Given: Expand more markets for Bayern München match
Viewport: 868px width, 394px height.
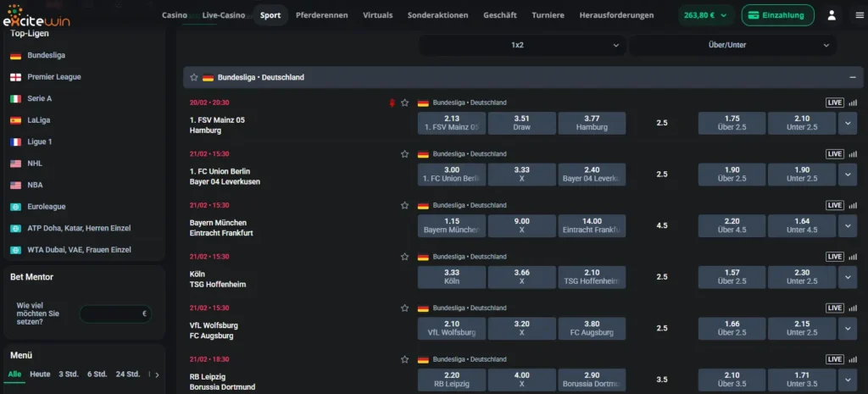Looking at the screenshot, I should [x=848, y=225].
